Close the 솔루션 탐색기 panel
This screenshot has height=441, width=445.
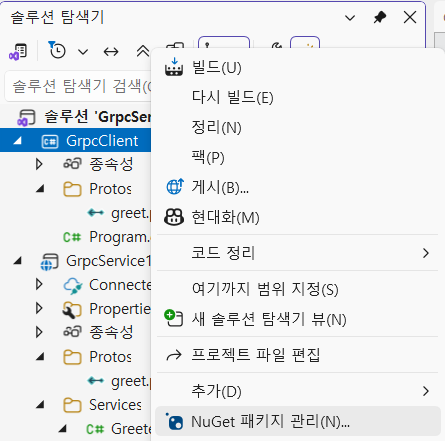(410, 17)
